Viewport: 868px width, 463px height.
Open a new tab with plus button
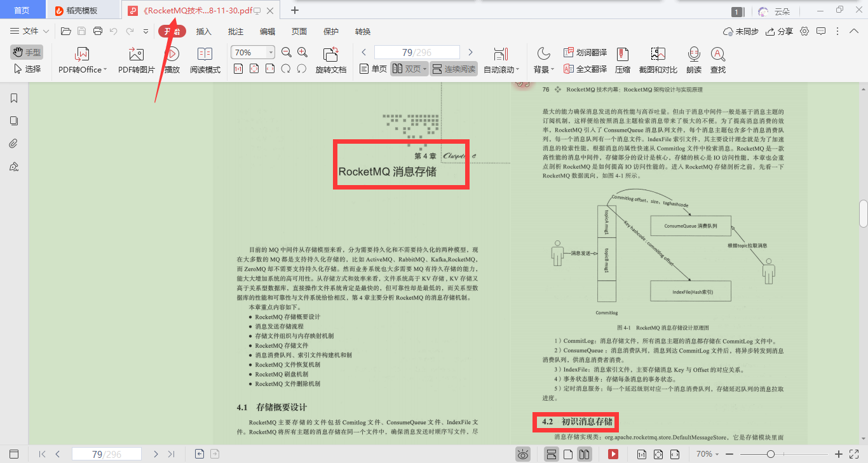point(294,10)
